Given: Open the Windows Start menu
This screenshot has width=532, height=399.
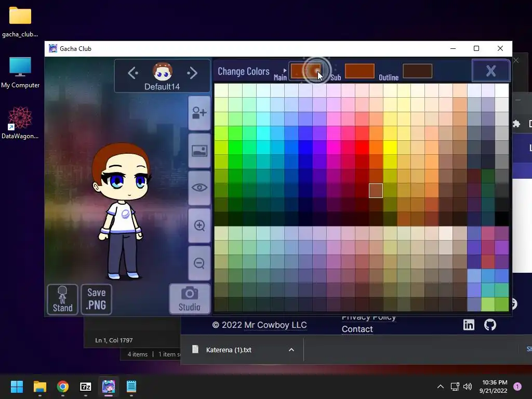Looking at the screenshot, I should (17, 387).
